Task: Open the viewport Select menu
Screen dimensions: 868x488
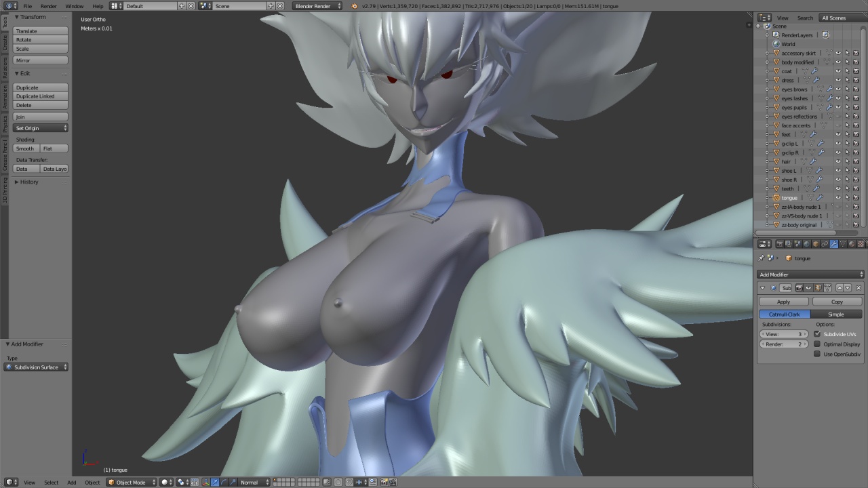Action: coord(51,483)
